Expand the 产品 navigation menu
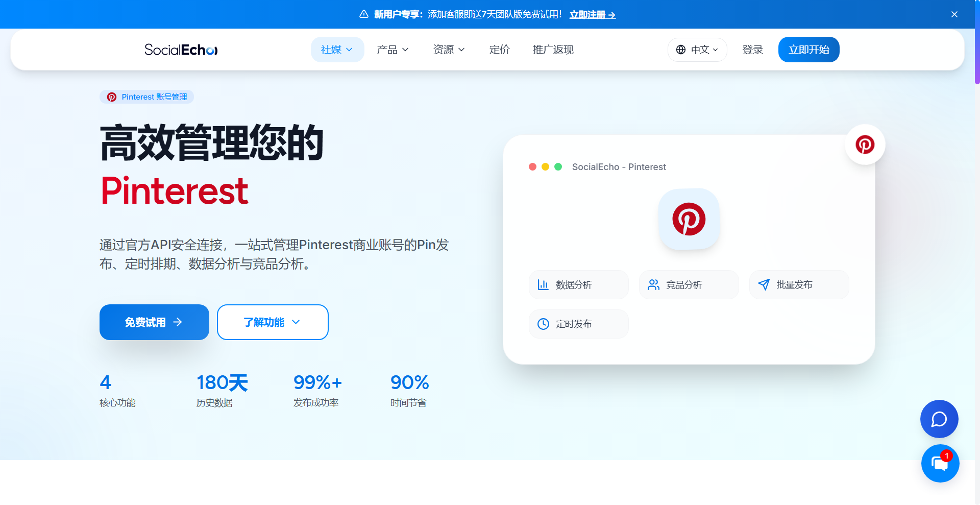The image size is (980, 505). (393, 50)
